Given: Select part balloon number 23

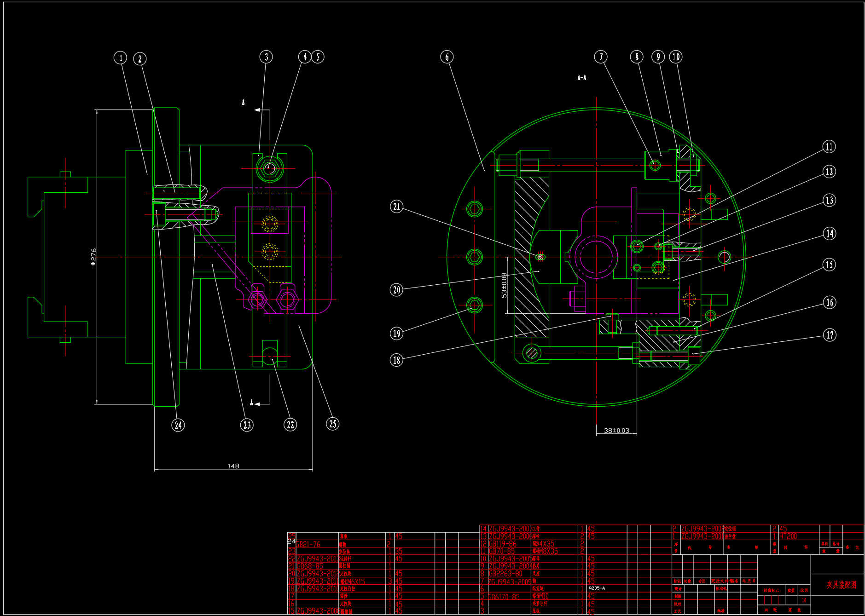Looking at the screenshot, I should click(247, 425).
